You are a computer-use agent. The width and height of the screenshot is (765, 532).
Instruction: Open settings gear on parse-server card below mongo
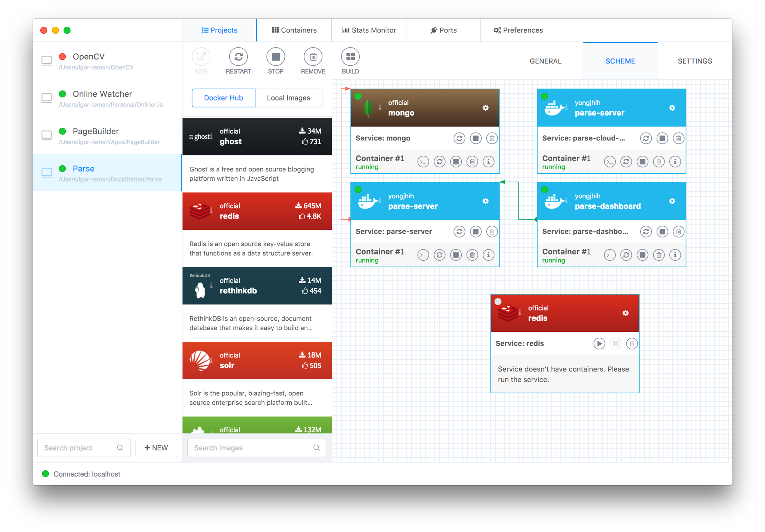(x=486, y=201)
